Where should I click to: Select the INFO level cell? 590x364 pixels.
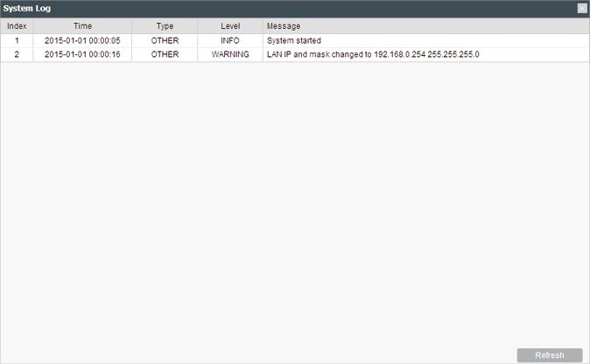pyautogui.click(x=230, y=40)
